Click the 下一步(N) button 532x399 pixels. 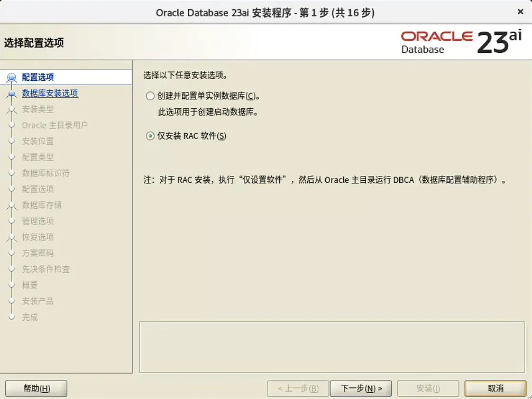point(361,388)
